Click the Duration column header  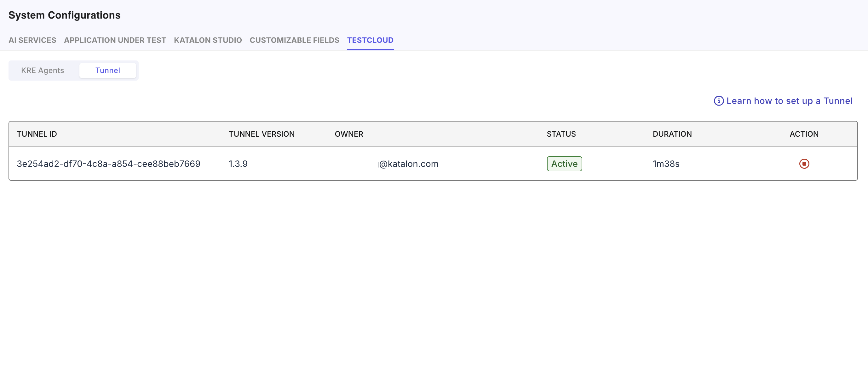click(672, 134)
